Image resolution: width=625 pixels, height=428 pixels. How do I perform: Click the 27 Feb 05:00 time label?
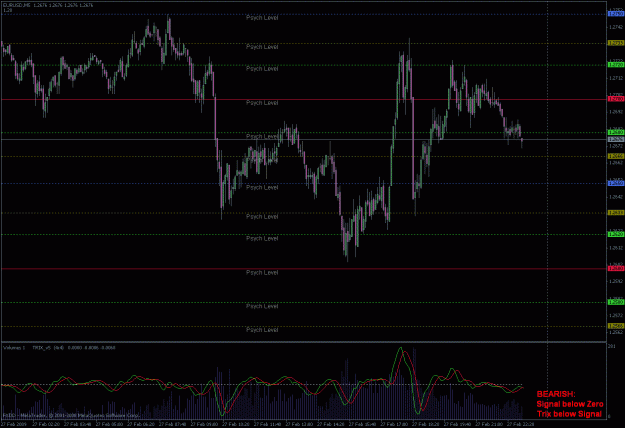pos(110,424)
